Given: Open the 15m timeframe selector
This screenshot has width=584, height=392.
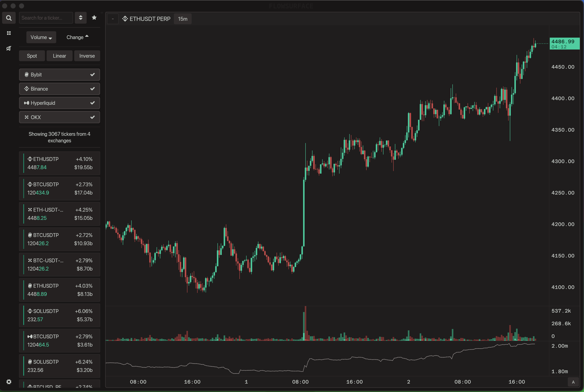Looking at the screenshot, I should 183,19.
